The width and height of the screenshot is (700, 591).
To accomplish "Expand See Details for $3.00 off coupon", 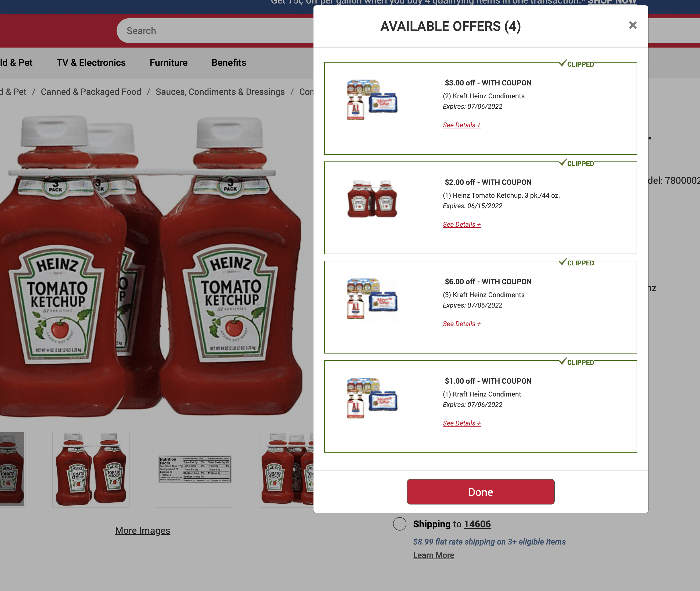I will pos(461,125).
